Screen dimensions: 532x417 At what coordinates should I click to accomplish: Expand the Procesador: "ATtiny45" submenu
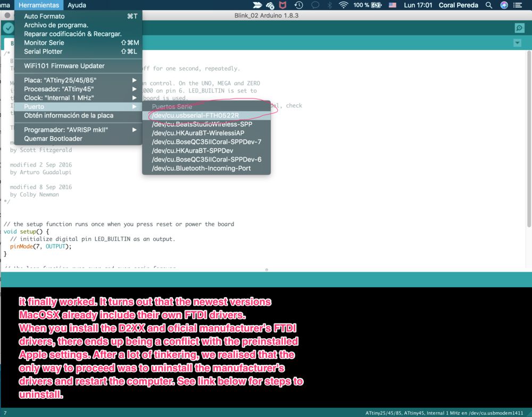click(78, 89)
